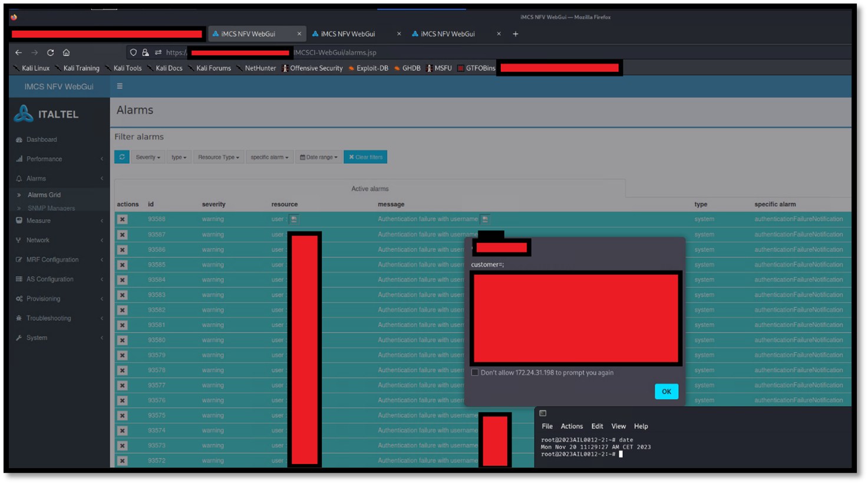The height and width of the screenshot is (484, 868).
Task: Open terminal Edit menu
Action: coord(597,426)
